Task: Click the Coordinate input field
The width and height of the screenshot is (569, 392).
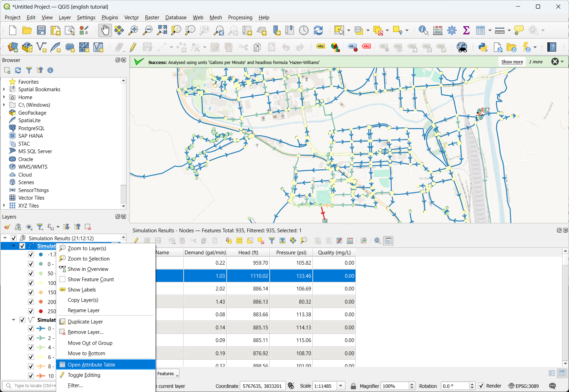Action: click(x=262, y=386)
